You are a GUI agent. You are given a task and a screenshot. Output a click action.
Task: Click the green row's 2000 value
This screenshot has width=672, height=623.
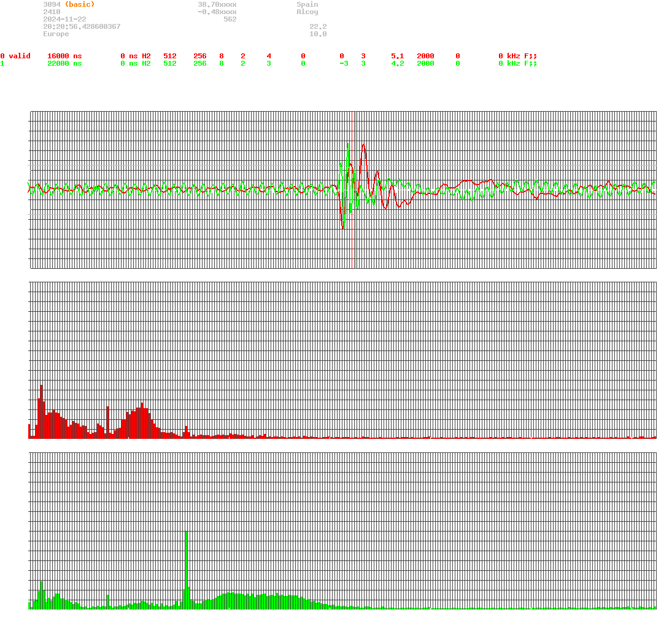(425, 63)
